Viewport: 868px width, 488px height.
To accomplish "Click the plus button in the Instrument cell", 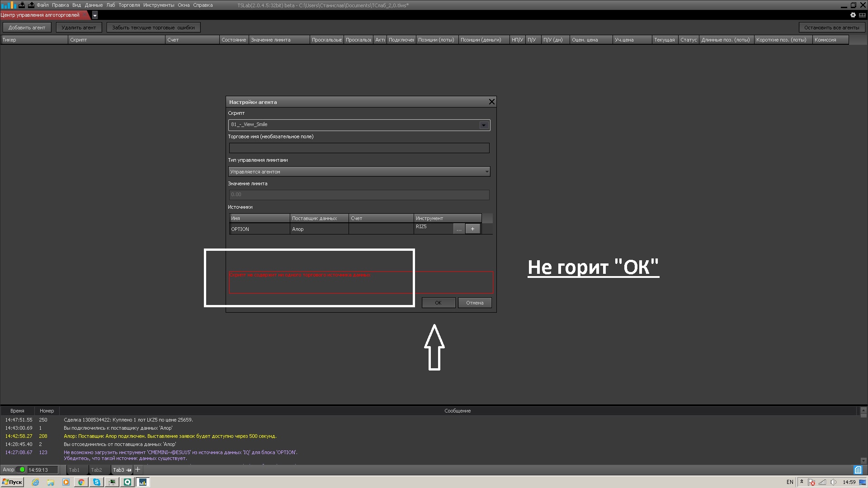I will point(472,229).
